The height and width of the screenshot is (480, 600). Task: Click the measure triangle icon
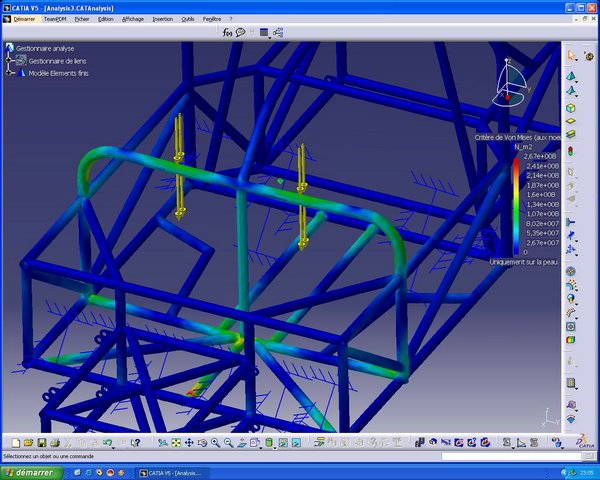tap(521, 443)
